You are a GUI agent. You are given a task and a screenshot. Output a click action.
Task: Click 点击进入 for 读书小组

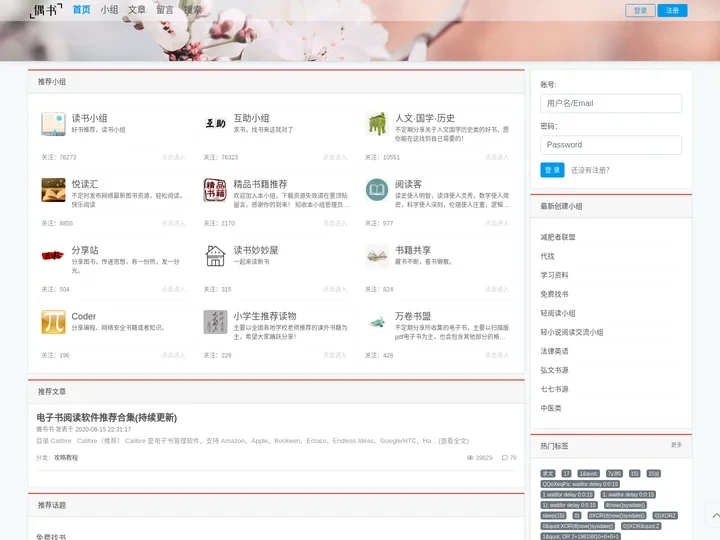tap(173, 157)
